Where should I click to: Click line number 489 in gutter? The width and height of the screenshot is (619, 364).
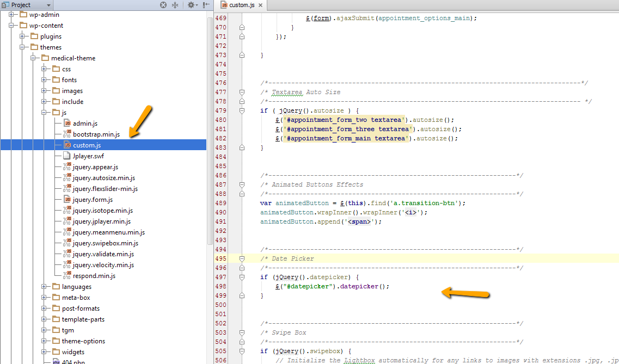[x=221, y=203]
